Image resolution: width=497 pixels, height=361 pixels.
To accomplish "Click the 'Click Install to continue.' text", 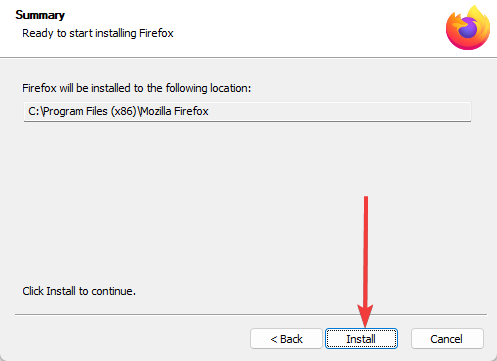I will [x=79, y=291].
